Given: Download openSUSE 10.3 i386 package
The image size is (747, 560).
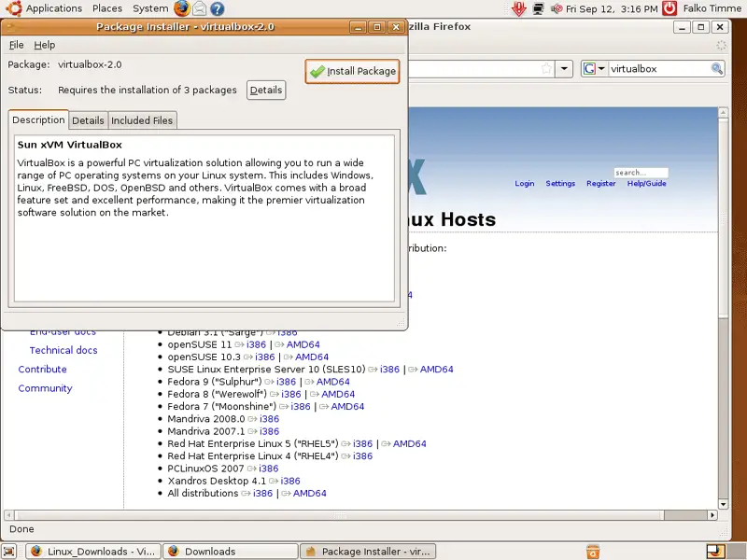Looking at the screenshot, I should [x=265, y=357].
